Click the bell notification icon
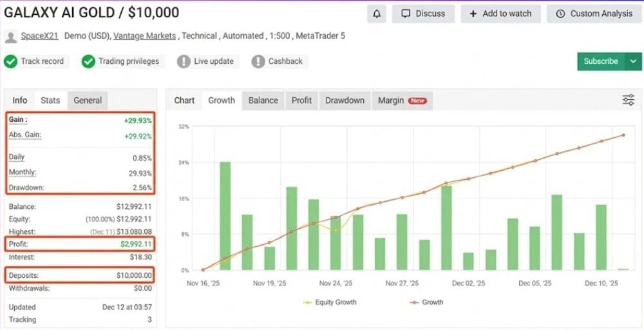The width and height of the screenshot is (644, 330). 377,14
